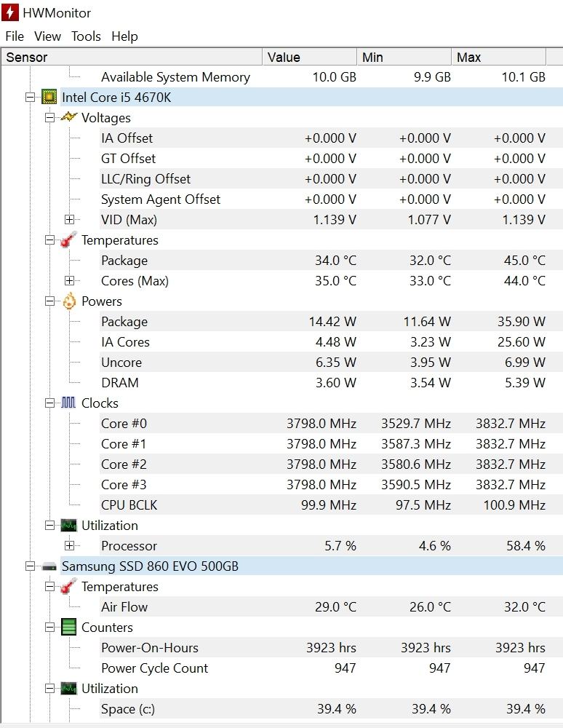Open the File menu
Screen dimensions: 563x728
point(15,36)
